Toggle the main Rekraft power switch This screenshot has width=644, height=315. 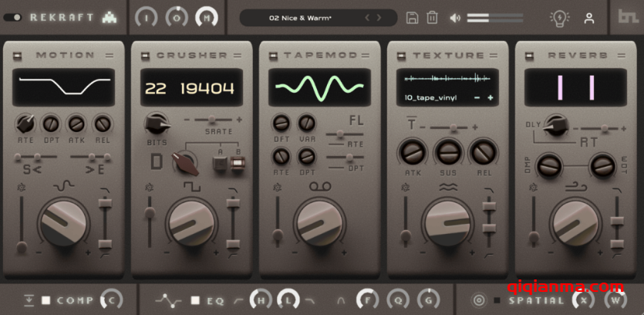[13, 18]
